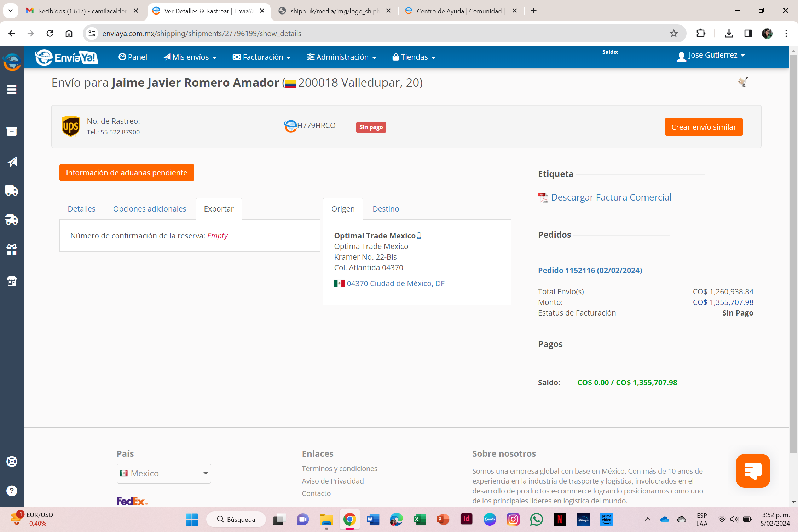This screenshot has height=532, width=798.
Task: Open the Facturación dropdown menu
Action: (x=262, y=57)
